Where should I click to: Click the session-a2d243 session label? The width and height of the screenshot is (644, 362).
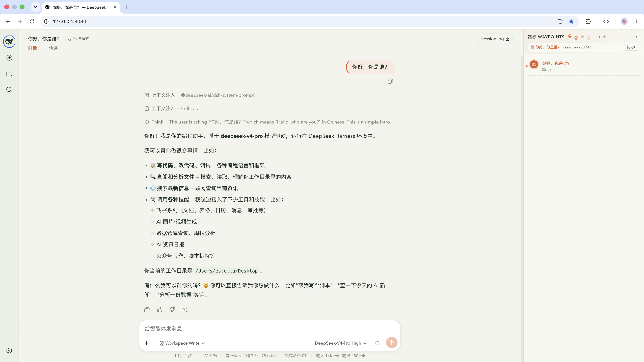[x=579, y=47]
